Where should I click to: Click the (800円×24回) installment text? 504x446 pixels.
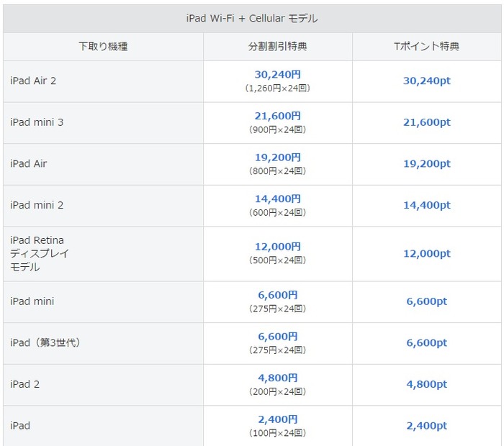pyautogui.click(x=278, y=170)
